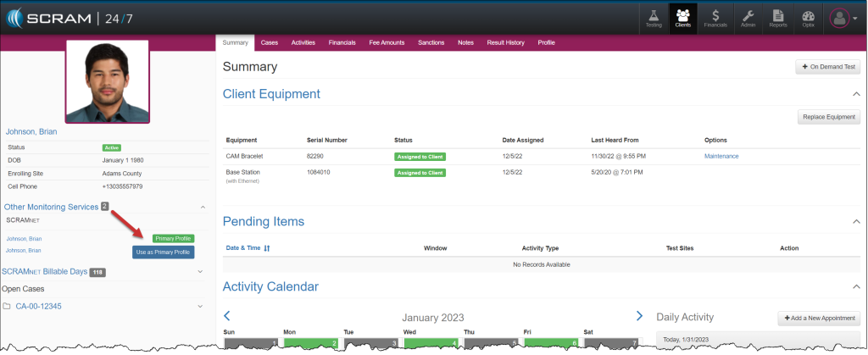Collapse the Client Equipment section
The image size is (868, 355).
coord(855,94)
